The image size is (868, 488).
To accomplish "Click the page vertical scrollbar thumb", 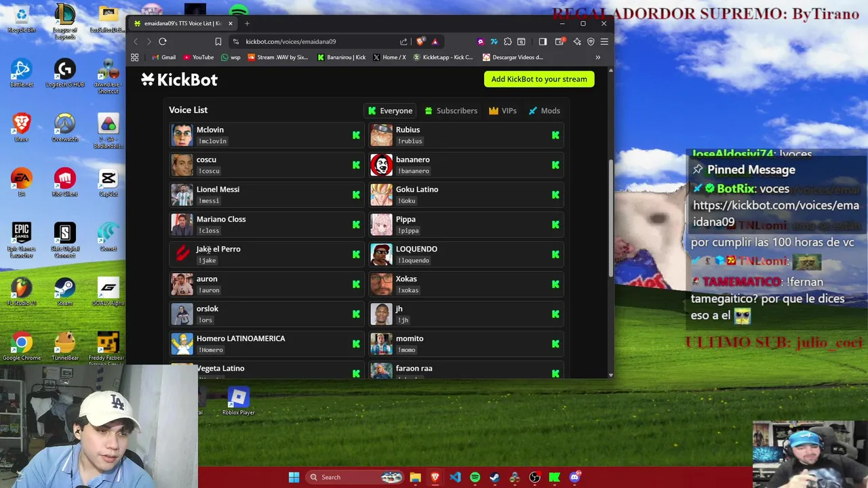I will coord(611,218).
